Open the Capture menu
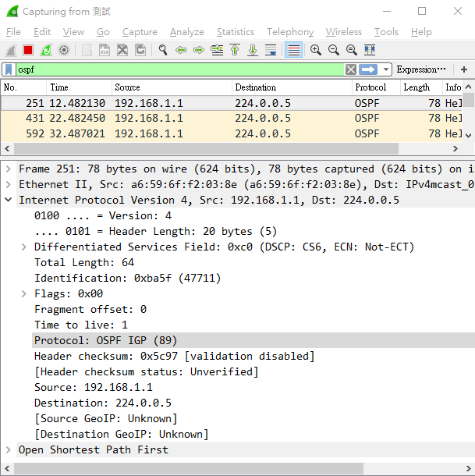This screenshot has width=475, height=476. point(140,32)
